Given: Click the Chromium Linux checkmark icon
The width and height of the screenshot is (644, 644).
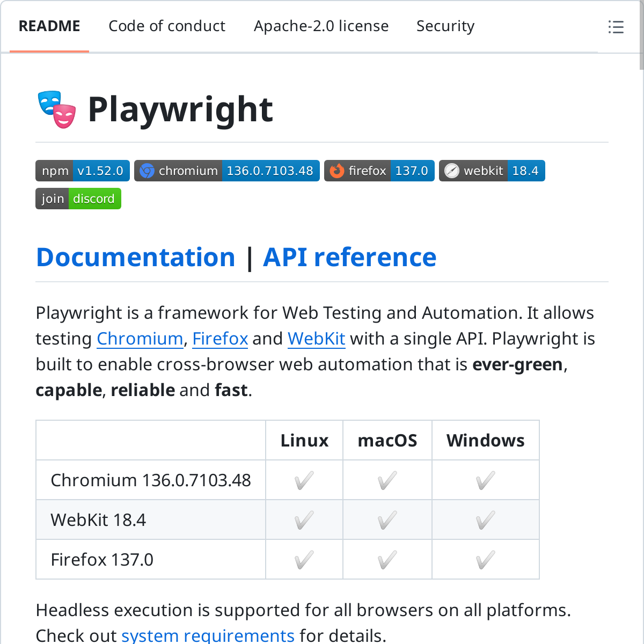Looking at the screenshot, I should pyautogui.click(x=304, y=480).
